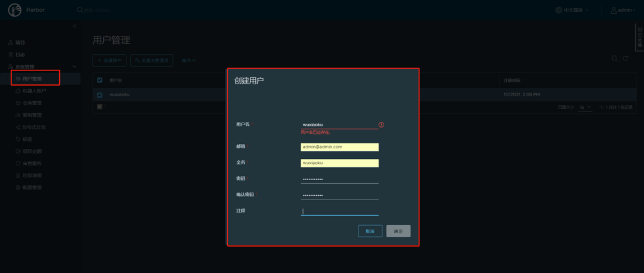Click the search magnifier icon above the table
The height and width of the screenshot is (273, 644).
click(615, 58)
